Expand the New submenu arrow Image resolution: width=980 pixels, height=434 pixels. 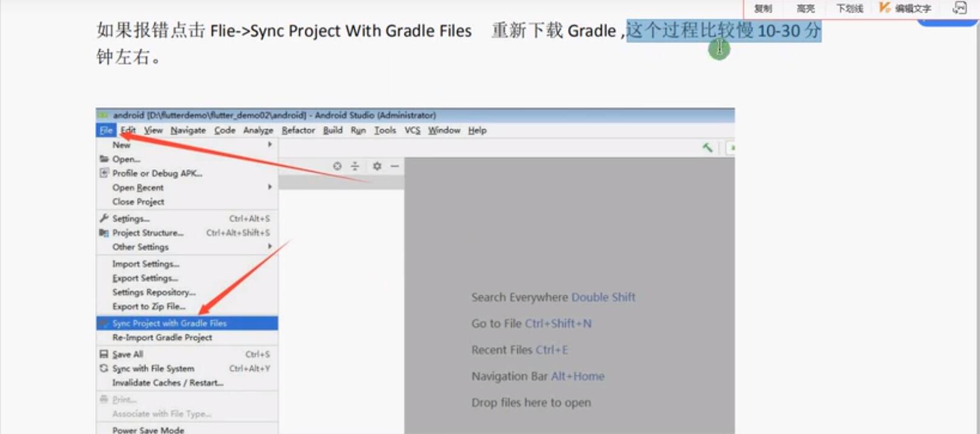click(x=270, y=145)
